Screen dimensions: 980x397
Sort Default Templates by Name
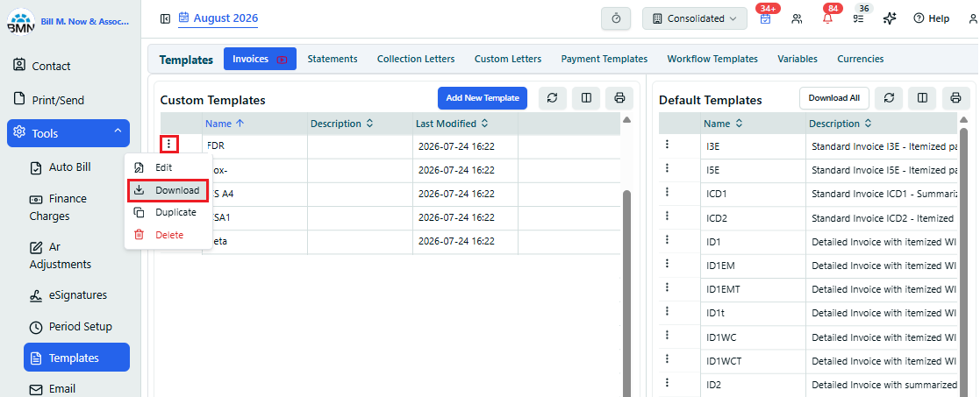point(723,124)
